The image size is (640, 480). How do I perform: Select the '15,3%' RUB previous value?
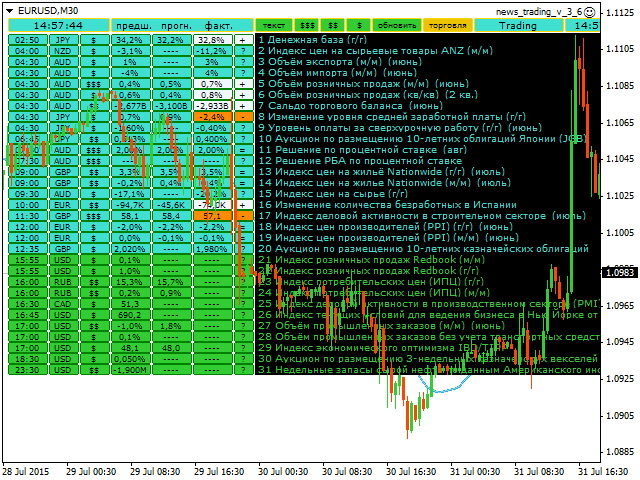[x=129, y=282]
